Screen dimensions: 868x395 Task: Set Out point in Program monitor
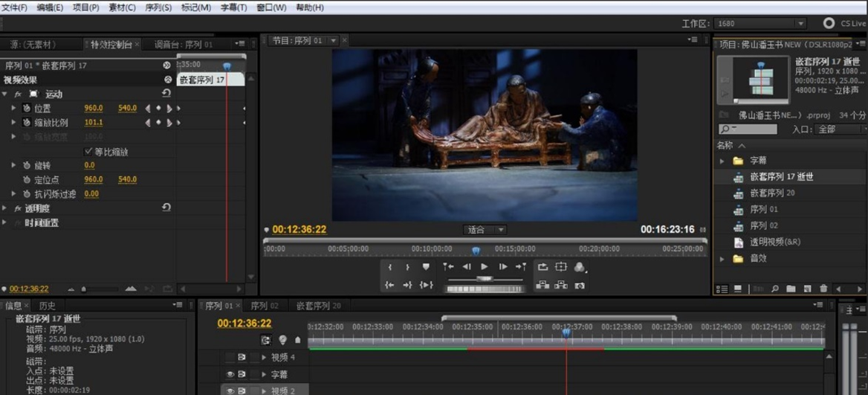(x=407, y=267)
